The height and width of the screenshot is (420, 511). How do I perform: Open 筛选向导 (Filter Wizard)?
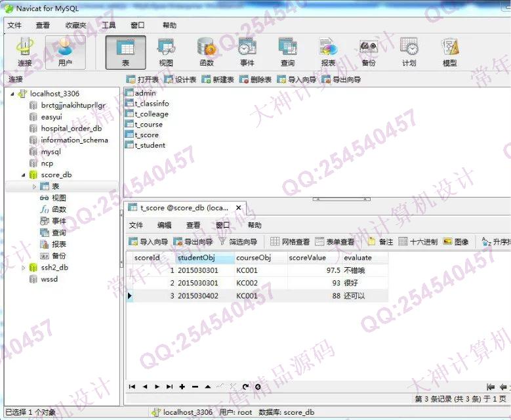click(238, 241)
